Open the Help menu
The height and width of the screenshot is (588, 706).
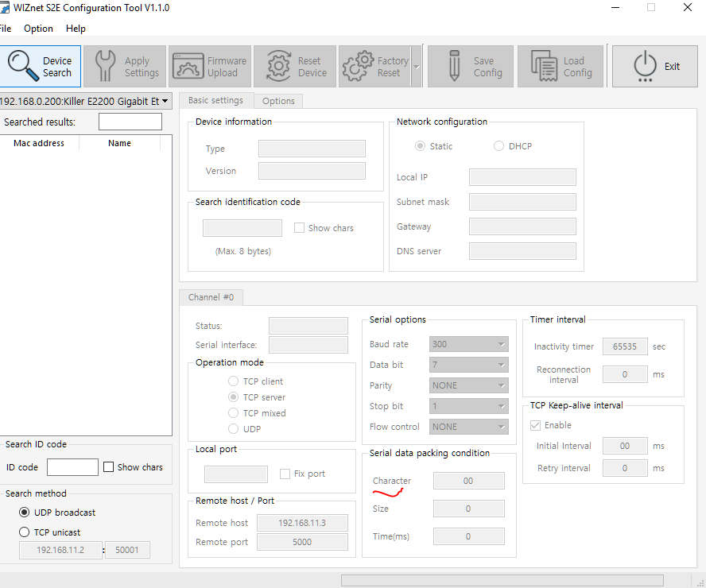(76, 29)
